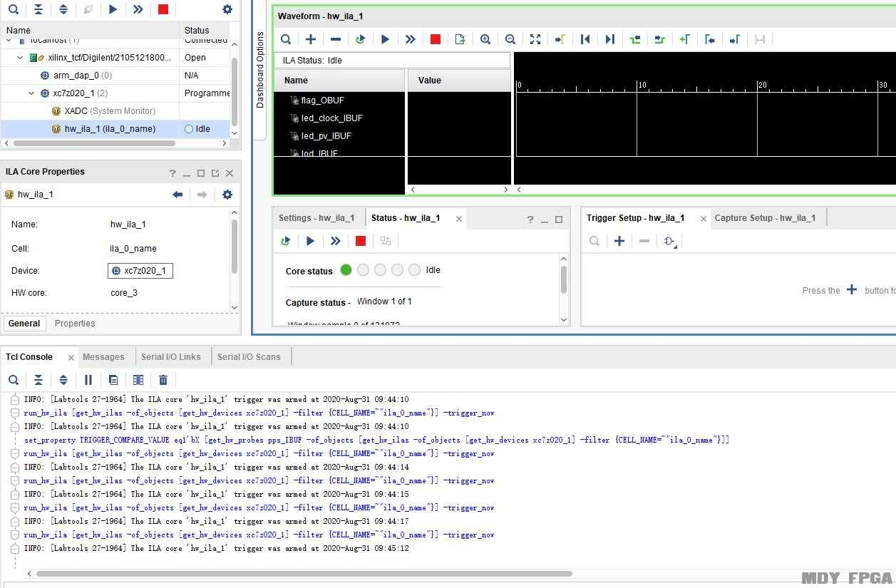The height and width of the screenshot is (588, 896).
Task: Jump to next transition in the waveform
Action: 659,39
